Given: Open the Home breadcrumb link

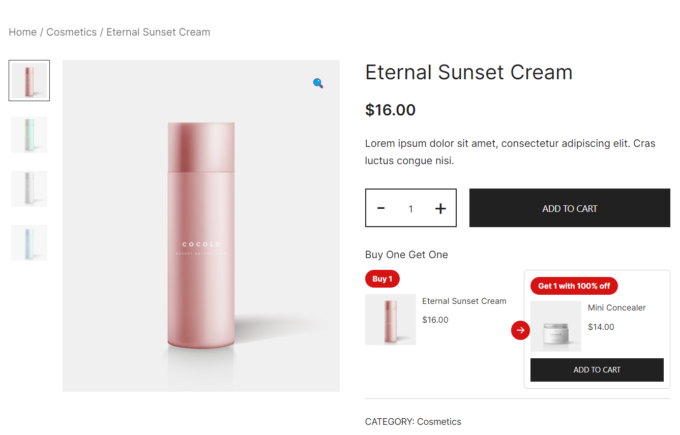Looking at the screenshot, I should (x=23, y=32).
